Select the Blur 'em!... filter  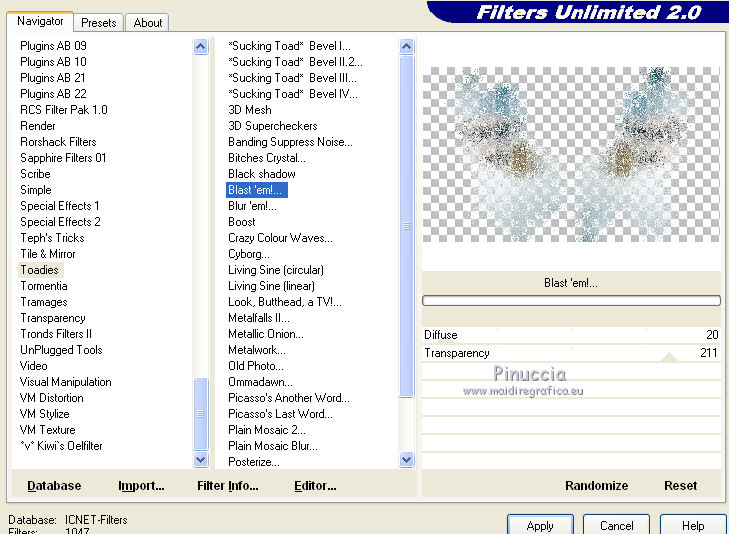click(x=252, y=205)
